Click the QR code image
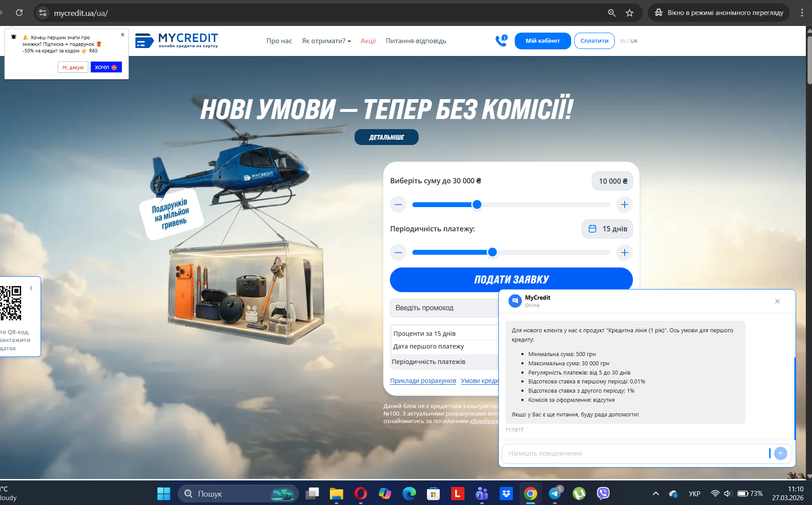This screenshot has height=505, width=812. click(11, 303)
